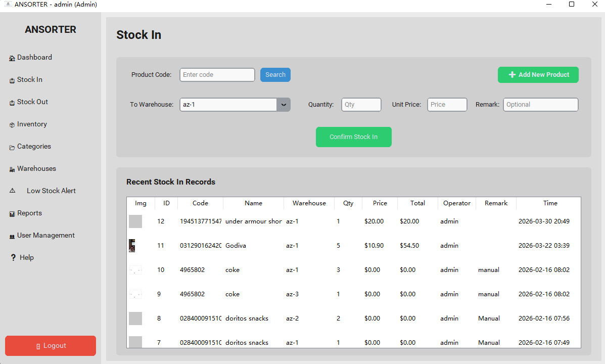Click the Price column header
The height and width of the screenshot is (364, 605).
point(380,203)
